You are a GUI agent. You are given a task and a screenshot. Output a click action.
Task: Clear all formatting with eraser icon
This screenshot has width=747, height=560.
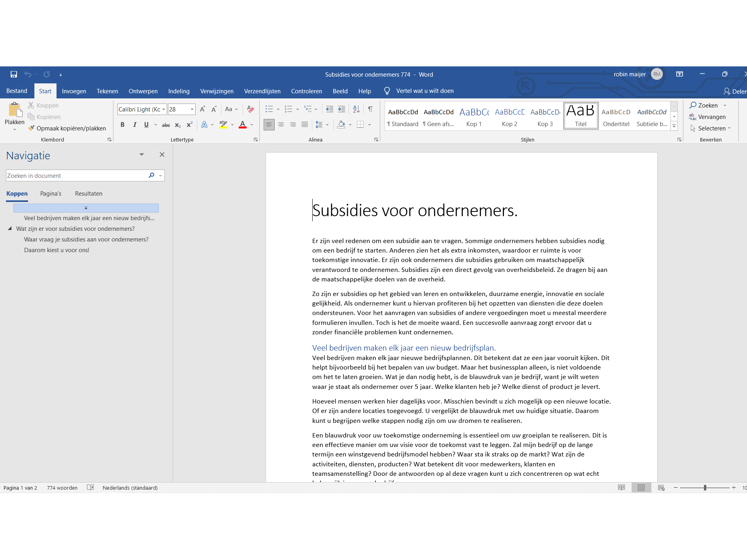pyautogui.click(x=250, y=109)
